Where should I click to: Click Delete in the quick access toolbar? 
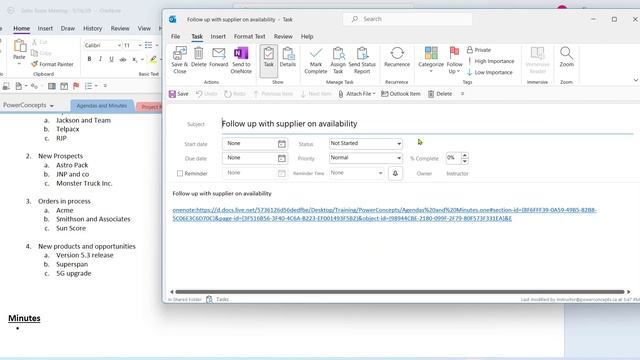point(440,94)
